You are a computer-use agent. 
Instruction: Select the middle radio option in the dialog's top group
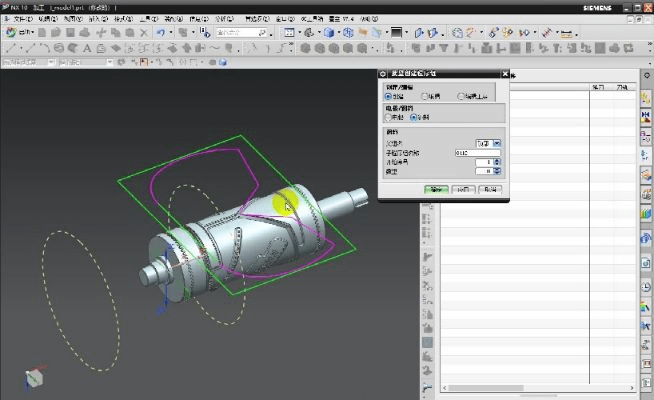[425, 97]
